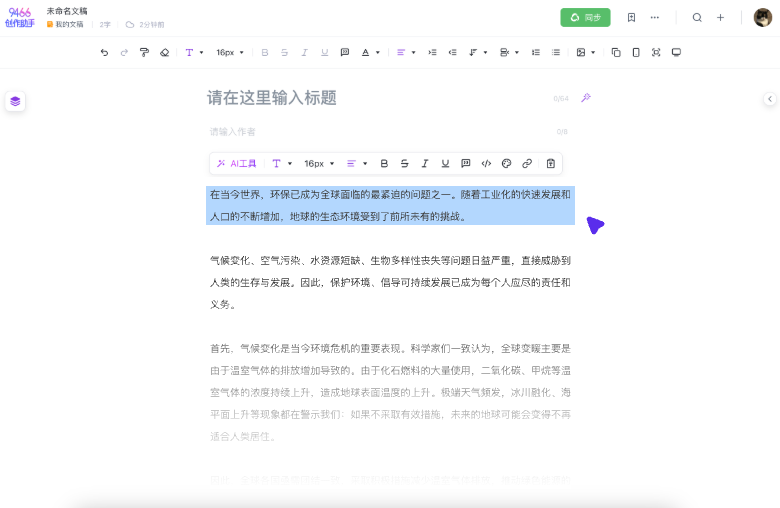Toggle strikethrough in the floating toolbar
Viewport: 780px width, 508px height.
click(x=404, y=163)
